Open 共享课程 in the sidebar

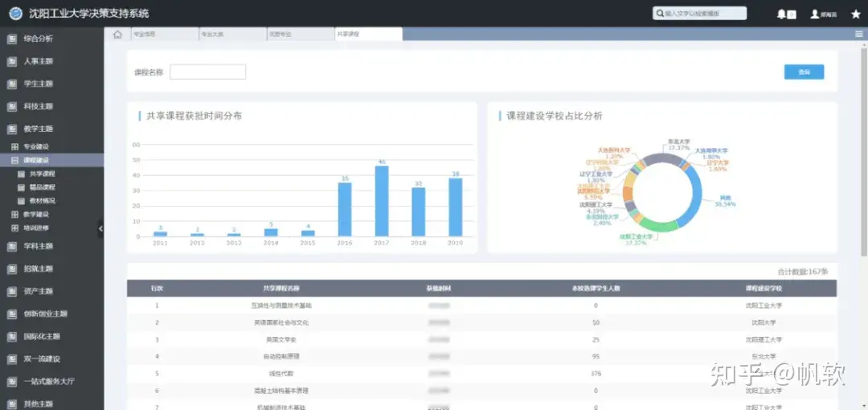43,174
